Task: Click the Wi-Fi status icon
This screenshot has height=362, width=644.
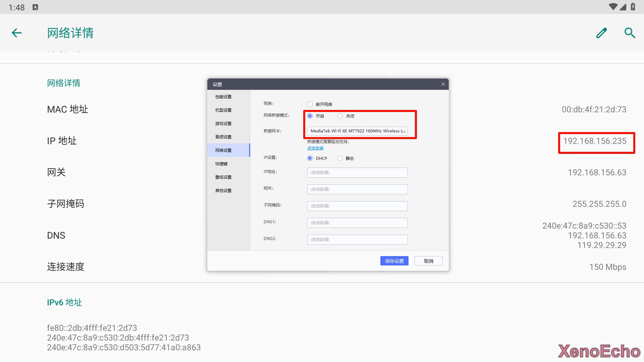Action: point(612,7)
